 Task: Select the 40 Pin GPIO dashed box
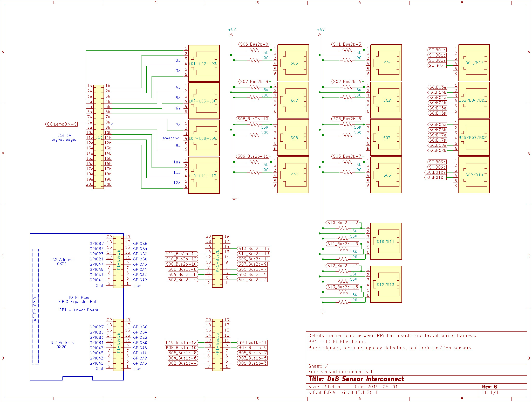[x=35, y=307]
